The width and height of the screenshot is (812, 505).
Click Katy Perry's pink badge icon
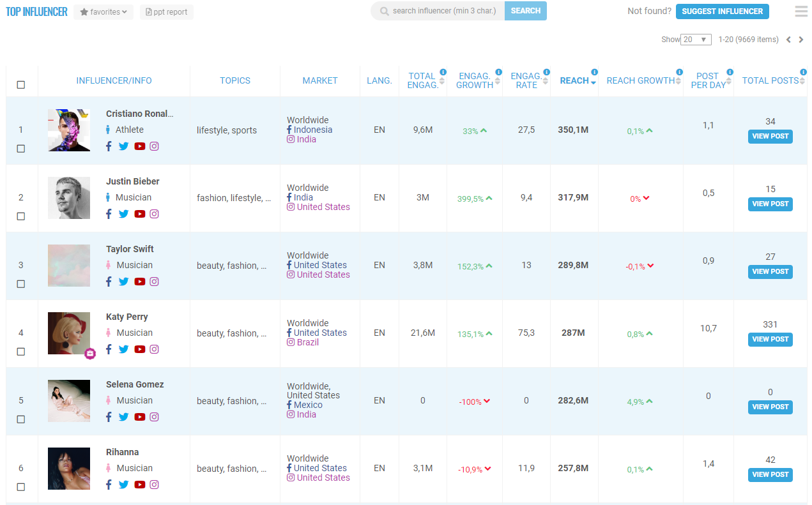click(x=90, y=353)
